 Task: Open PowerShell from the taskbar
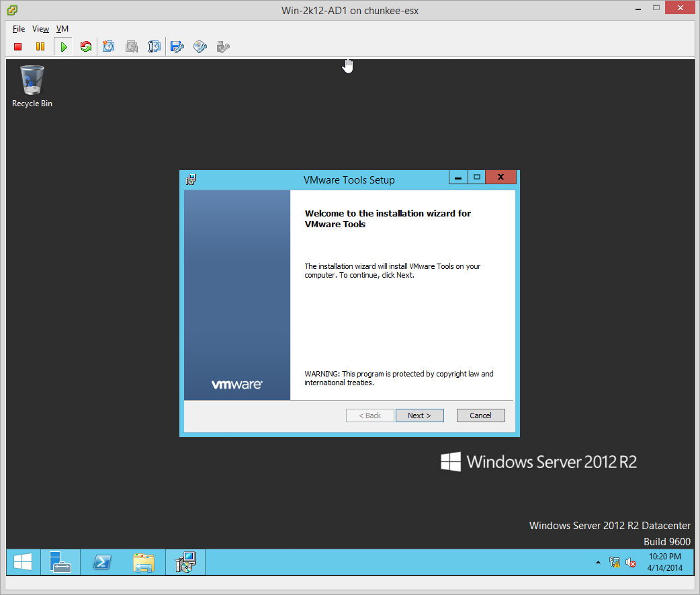[101, 562]
